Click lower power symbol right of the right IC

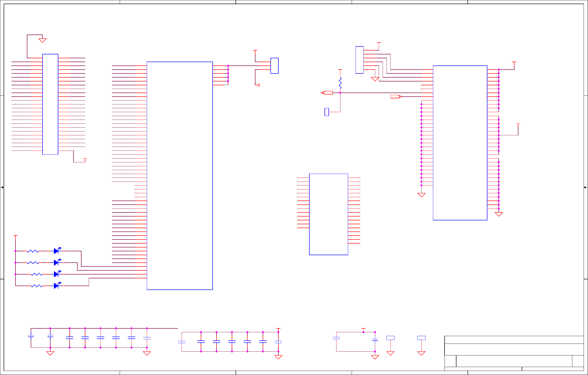pos(518,125)
